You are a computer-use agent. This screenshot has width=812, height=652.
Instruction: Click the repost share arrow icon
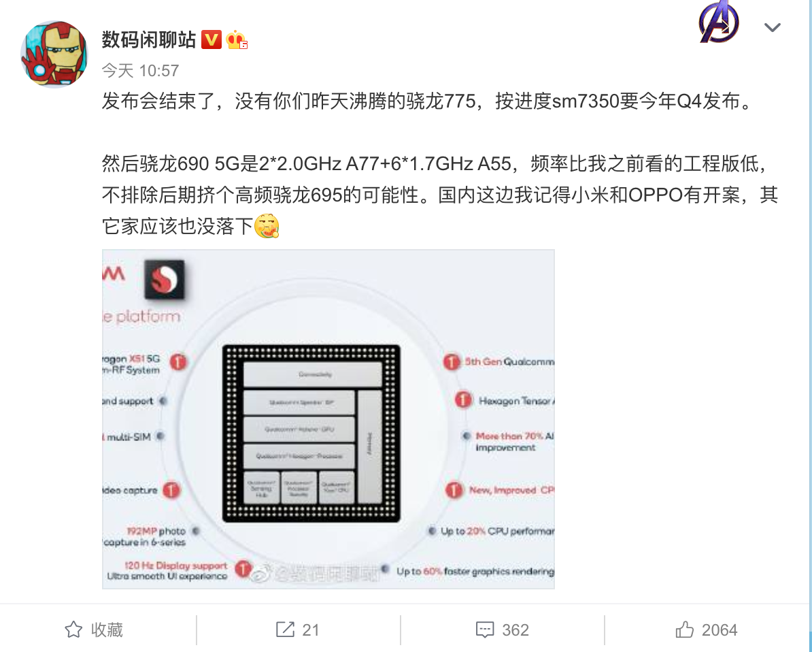coord(285,629)
